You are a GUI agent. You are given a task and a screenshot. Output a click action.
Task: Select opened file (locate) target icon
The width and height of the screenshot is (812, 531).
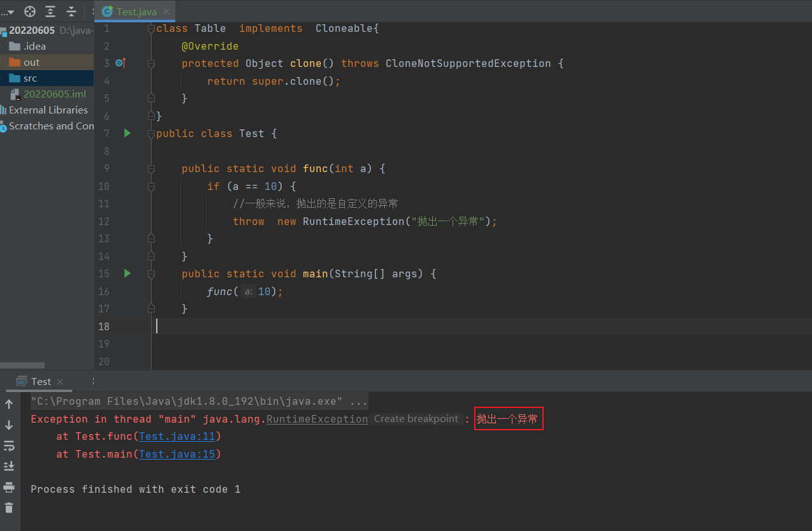tap(30, 11)
